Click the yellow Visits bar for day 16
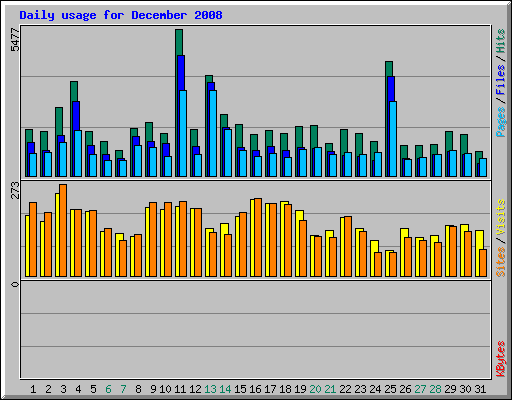 tap(252, 238)
